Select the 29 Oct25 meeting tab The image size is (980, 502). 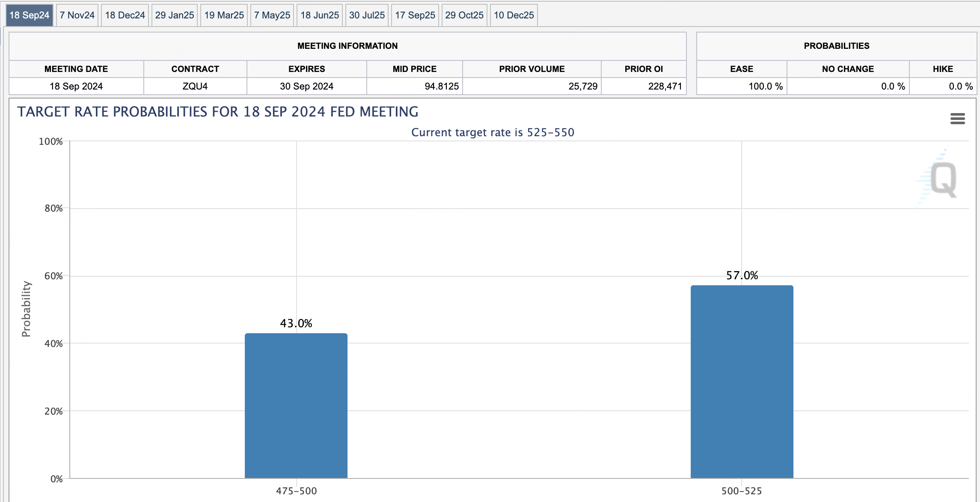tap(464, 15)
